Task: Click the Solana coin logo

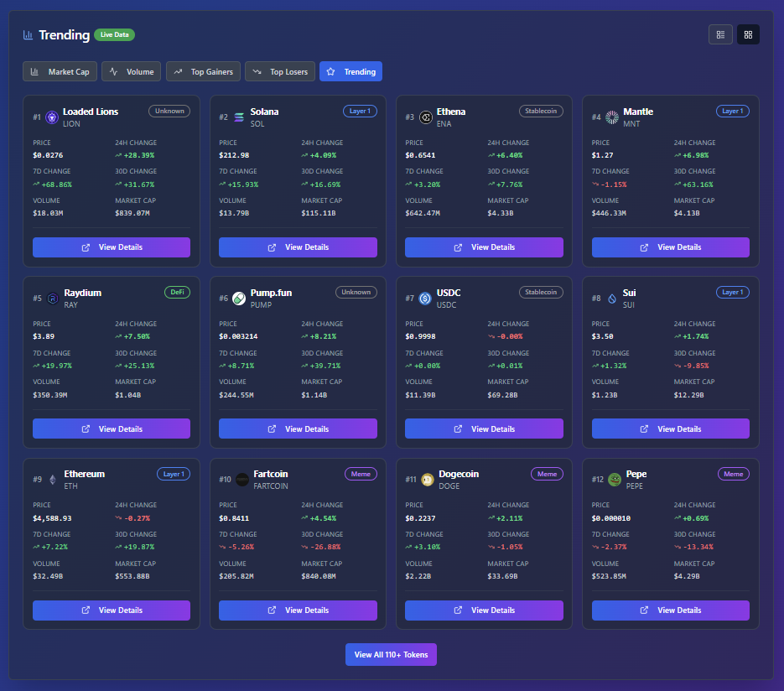Action: point(239,117)
